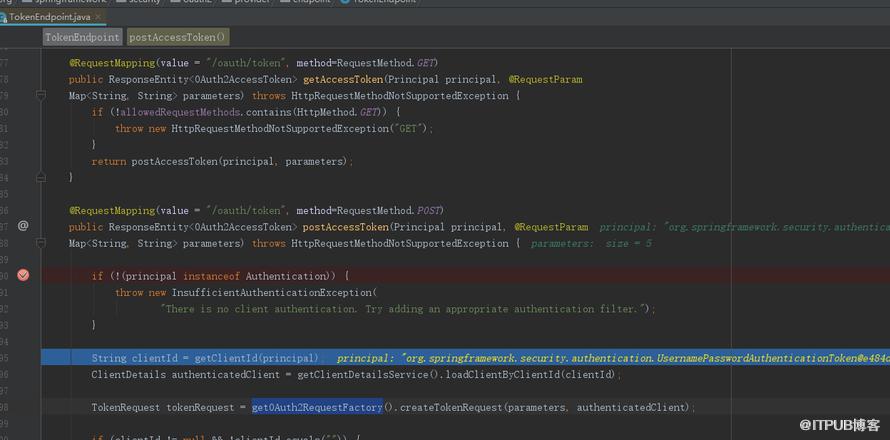The width and height of the screenshot is (890, 440).
Task: Click the authenticatedClient variable in the ClientDetails declaration
Action: [x=225, y=375]
